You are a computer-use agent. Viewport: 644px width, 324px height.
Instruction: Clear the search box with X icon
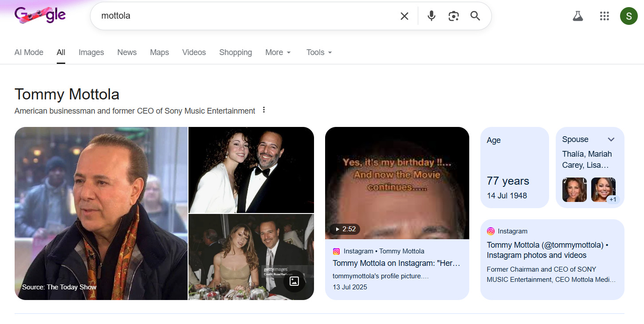(404, 16)
